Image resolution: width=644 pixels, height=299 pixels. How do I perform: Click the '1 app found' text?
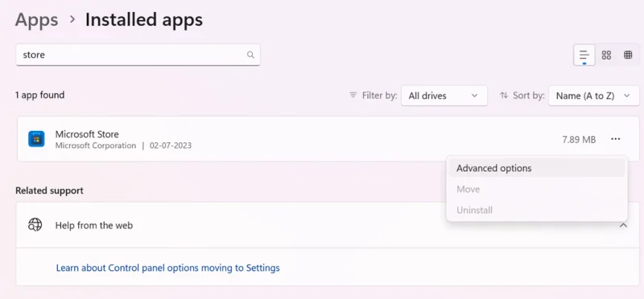(39, 95)
